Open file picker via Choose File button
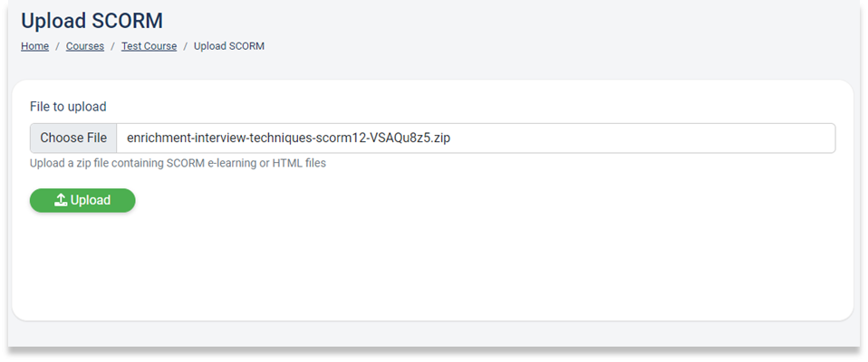Image resolution: width=868 pixels, height=362 pixels. point(73,138)
